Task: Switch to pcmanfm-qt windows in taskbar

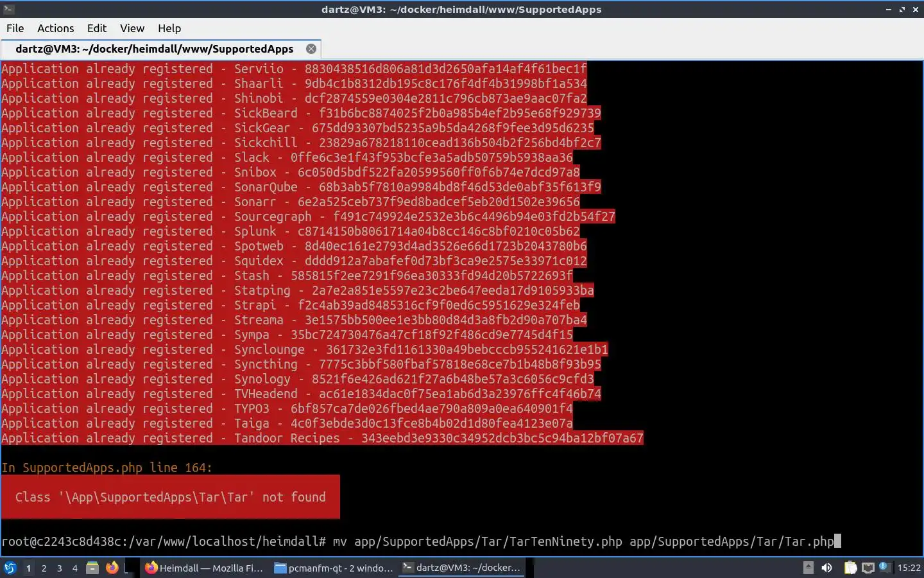Action: point(334,568)
